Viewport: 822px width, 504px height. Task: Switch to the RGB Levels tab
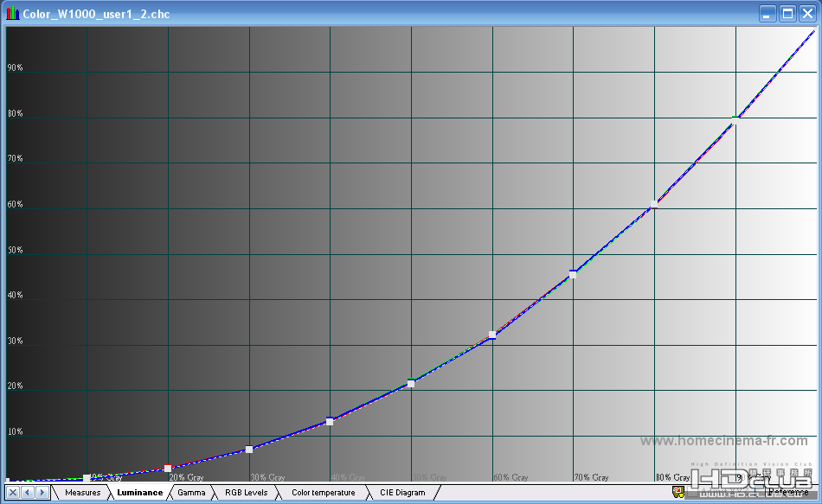click(x=246, y=493)
